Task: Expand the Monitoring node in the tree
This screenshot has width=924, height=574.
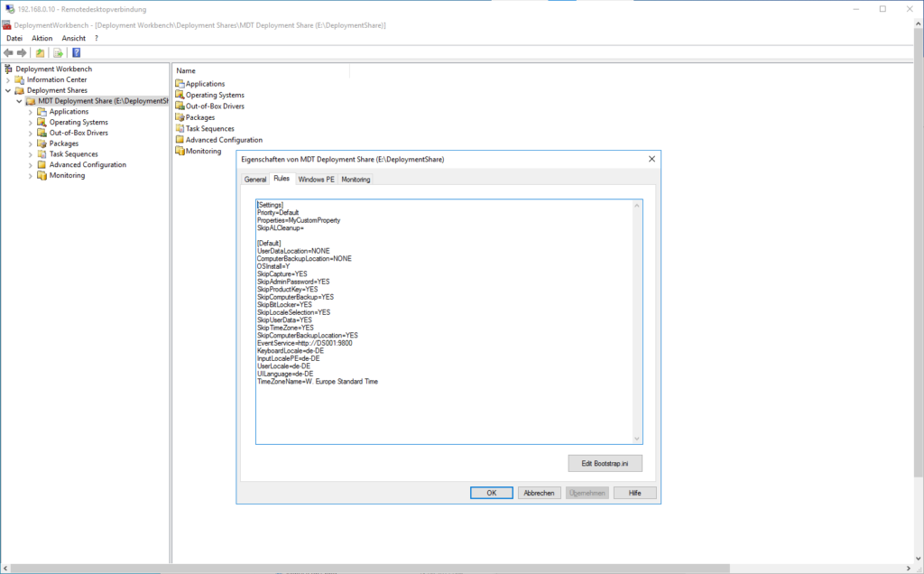Action: [31, 176]
